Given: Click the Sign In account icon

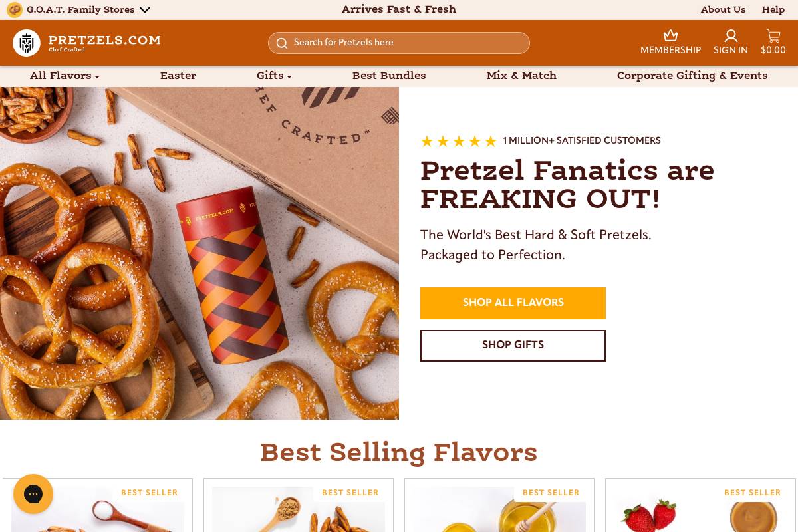Looking at the screenshot, I should 730,36.
